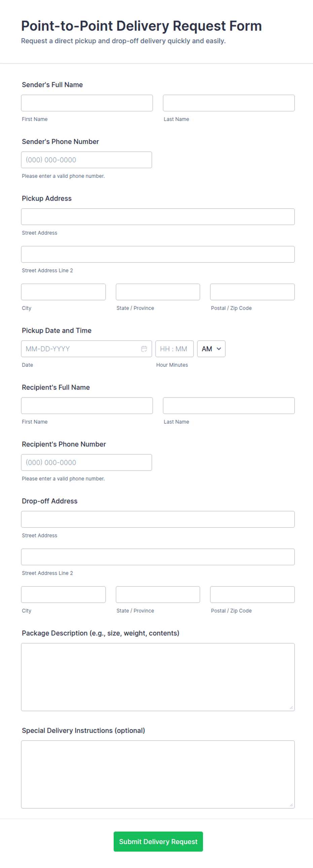The height and width of the screenshot is (868, 313).
Task: Click the HH : MM time field
Action: (174, 349)
